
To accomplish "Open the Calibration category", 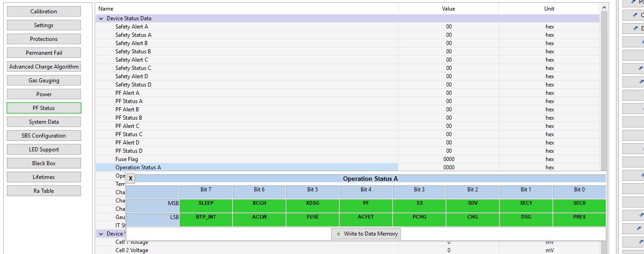I will click(x=44, y=12).
